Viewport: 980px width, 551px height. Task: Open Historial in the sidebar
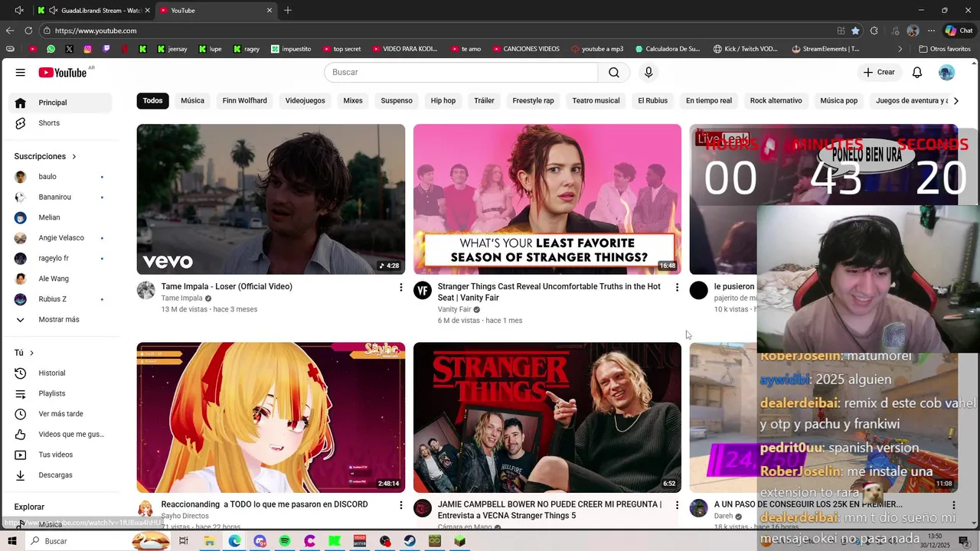61,373
